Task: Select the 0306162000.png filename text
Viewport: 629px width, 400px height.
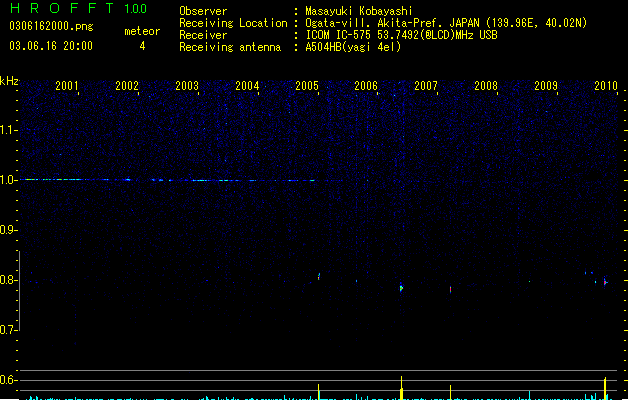Action: [51, 26]
